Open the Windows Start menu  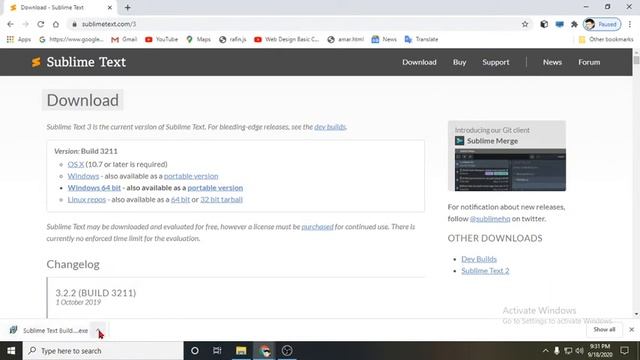(x=11, y=351)
